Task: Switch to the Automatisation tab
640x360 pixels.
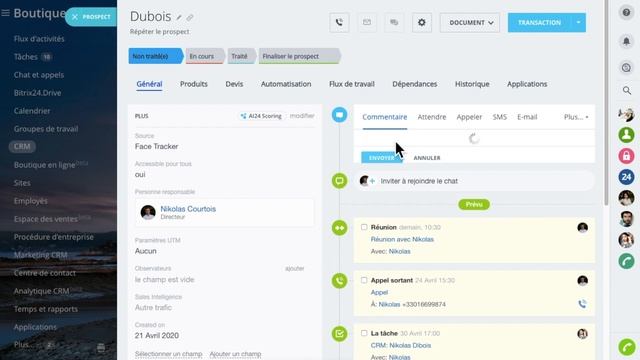Action: click(x=286, y=84)
